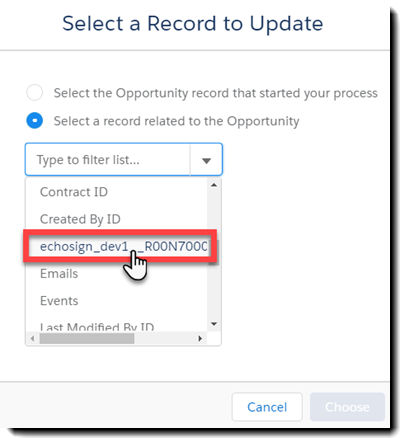Choose Contract ID from the list
Viewport: 400px width, 438px height.
(74, 192)
